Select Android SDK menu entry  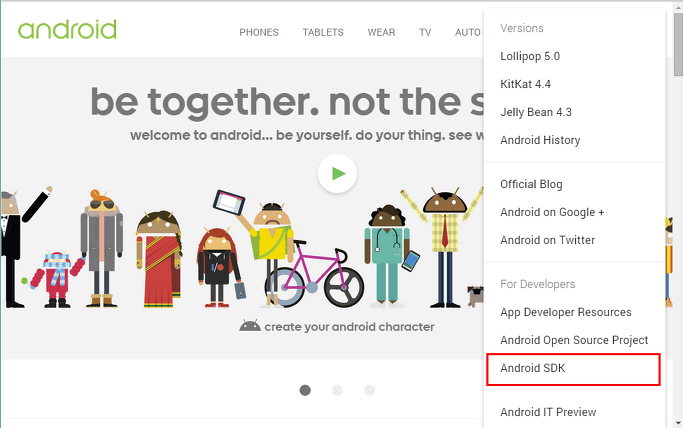tap(573, 369)
